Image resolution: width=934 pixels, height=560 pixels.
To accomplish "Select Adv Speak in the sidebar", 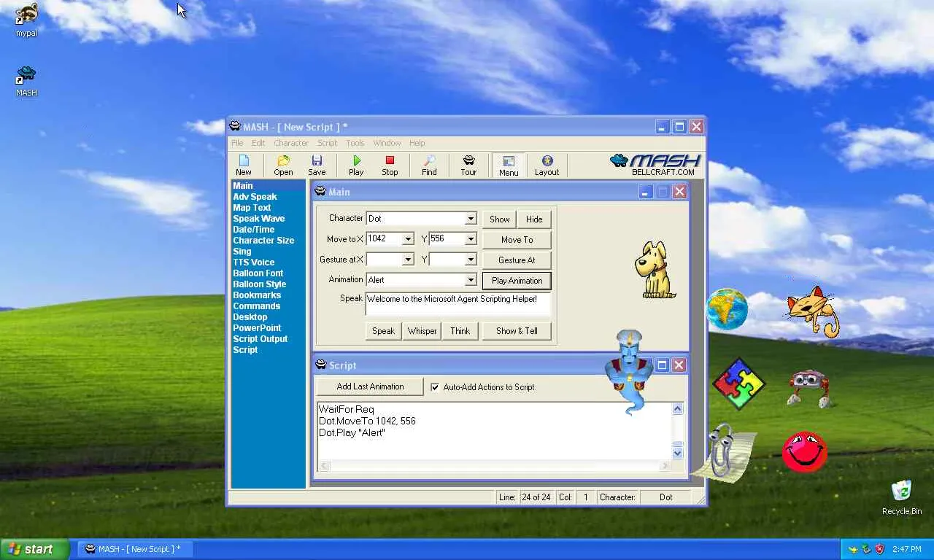I will (255, 197).
